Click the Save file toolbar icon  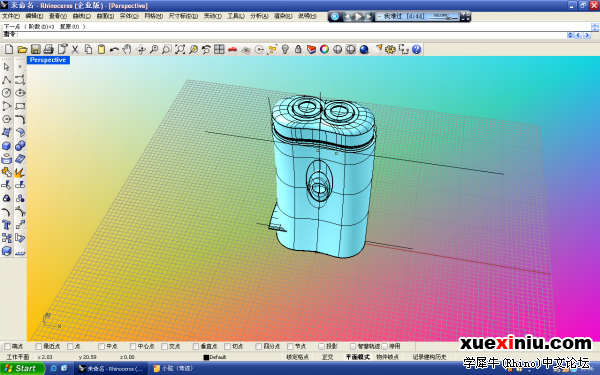(36, 49)
